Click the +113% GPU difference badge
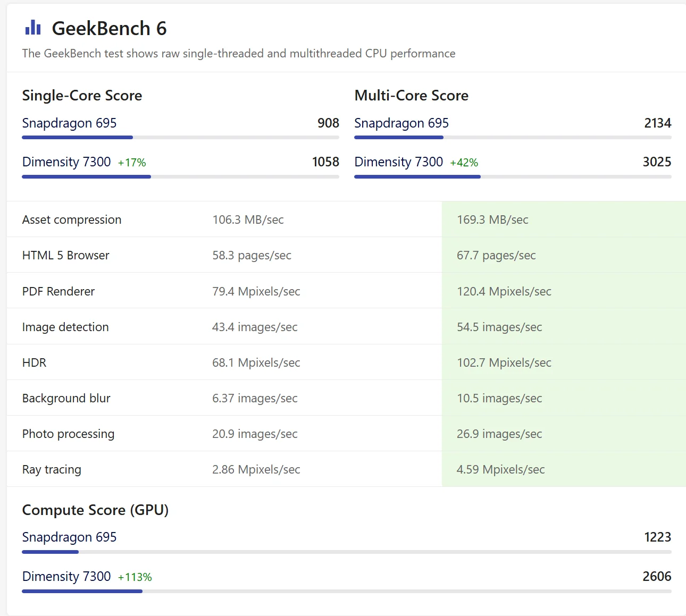686x616 pixels. [135, 577]
